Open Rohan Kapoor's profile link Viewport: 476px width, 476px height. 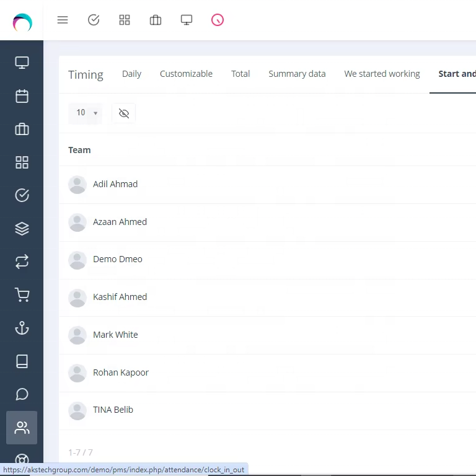pyautogui.click(x=121, y=372)
